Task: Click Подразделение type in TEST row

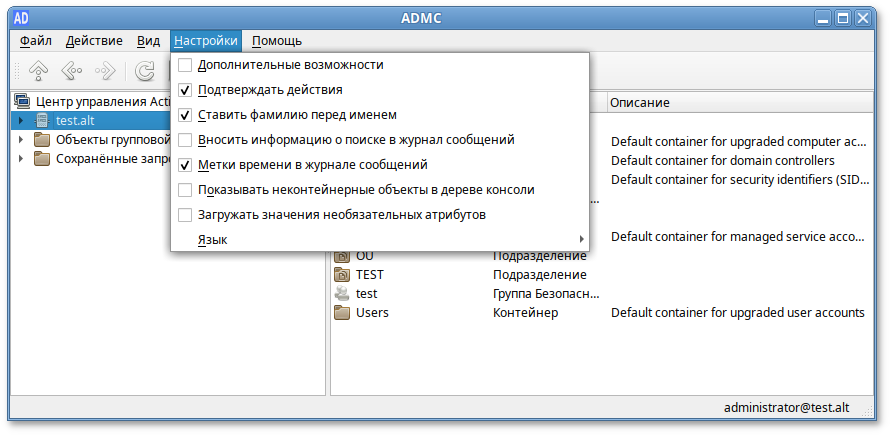Action: 540,275
